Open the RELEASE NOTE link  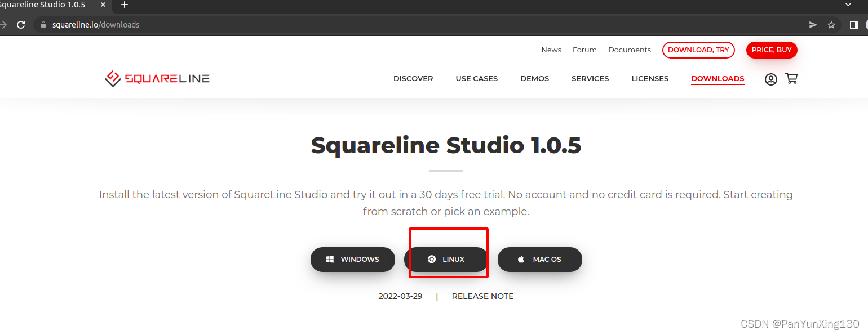point(482,296)
